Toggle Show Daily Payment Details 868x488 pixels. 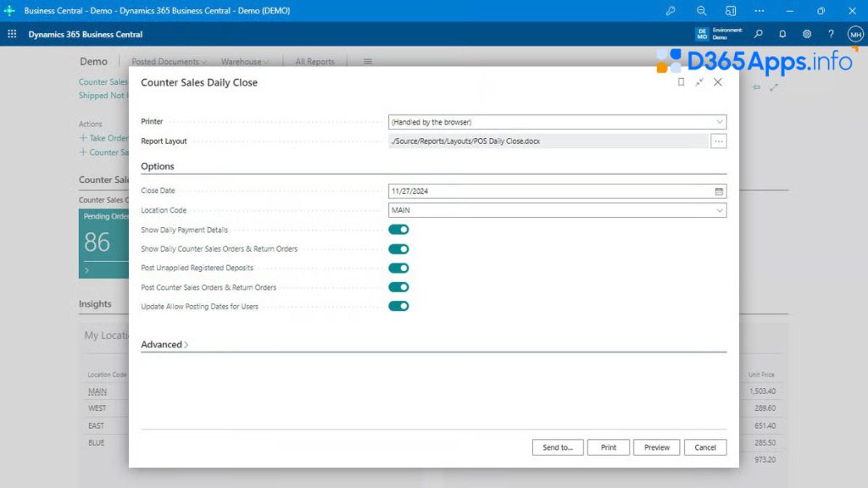398,230
